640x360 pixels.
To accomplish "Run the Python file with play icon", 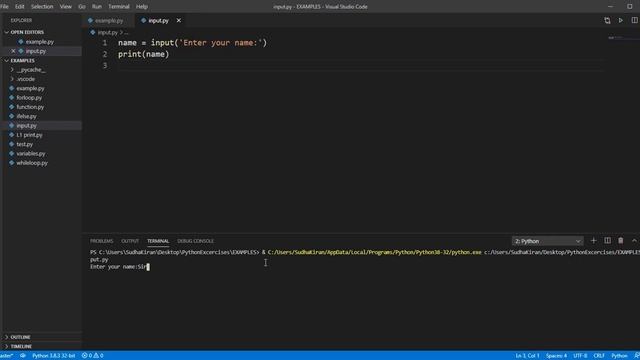I will click(620, 20).
